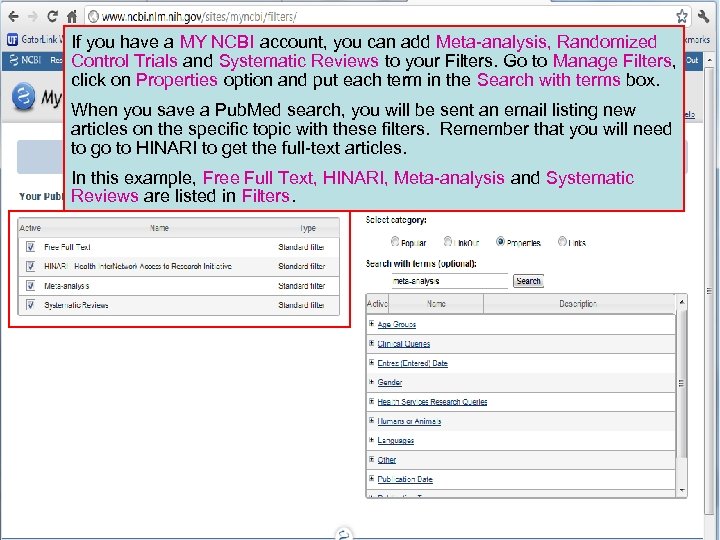The height and width of the screenshot is (540, 720).
Task: Go back using the browser back arrow
Action: coord(13,17)
